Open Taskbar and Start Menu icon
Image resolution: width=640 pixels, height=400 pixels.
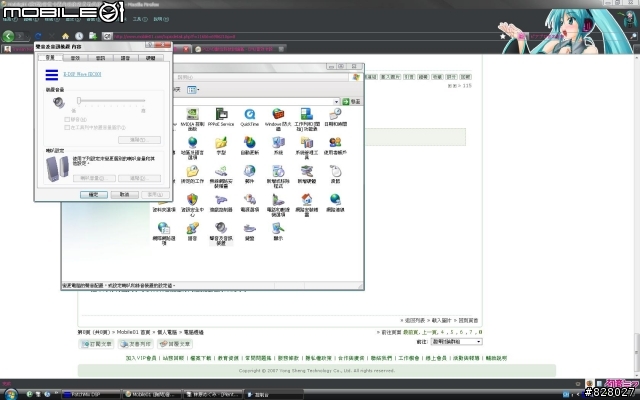[307, 118]
